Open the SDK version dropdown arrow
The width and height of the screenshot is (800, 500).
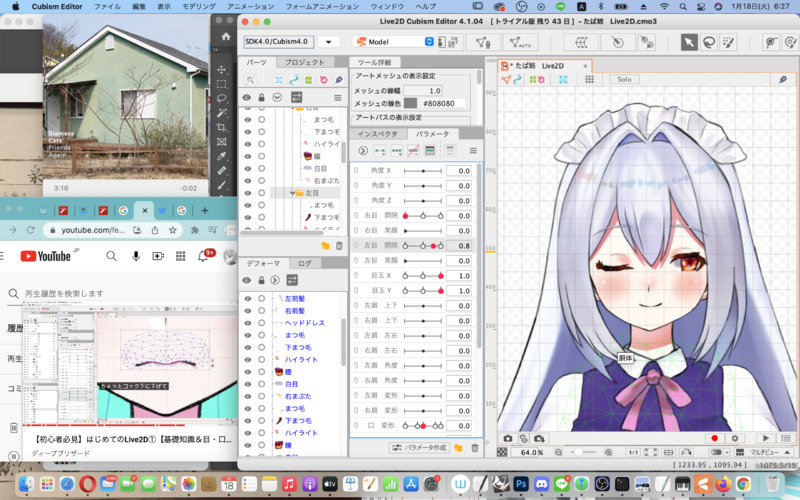point(329,42)
